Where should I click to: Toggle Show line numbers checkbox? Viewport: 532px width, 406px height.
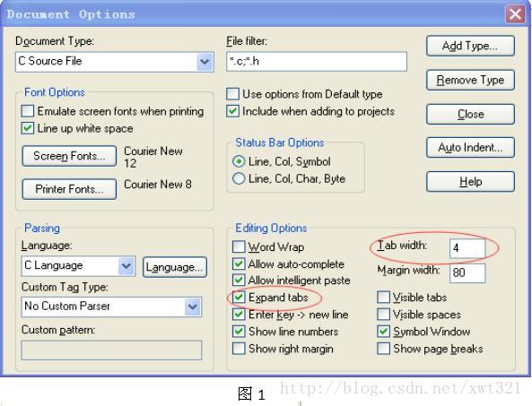point(239,331)
